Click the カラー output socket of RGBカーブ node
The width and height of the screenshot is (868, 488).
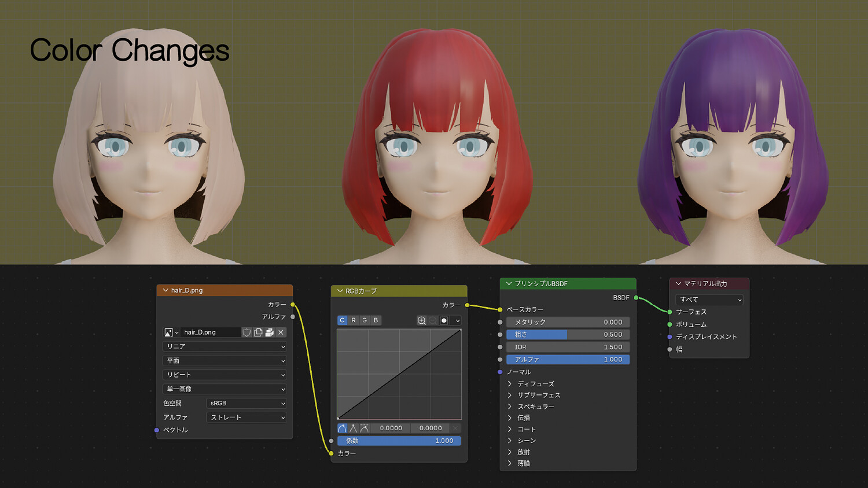pos(467,305)
